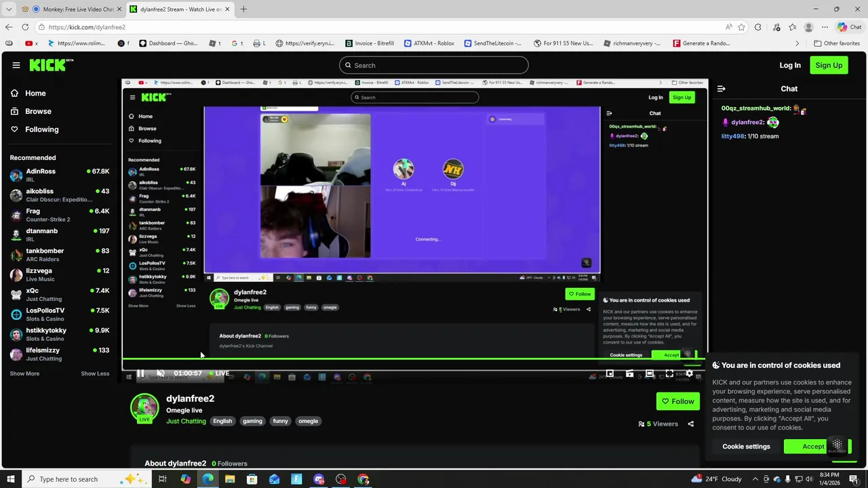Refresh the page

coord(25,27)
